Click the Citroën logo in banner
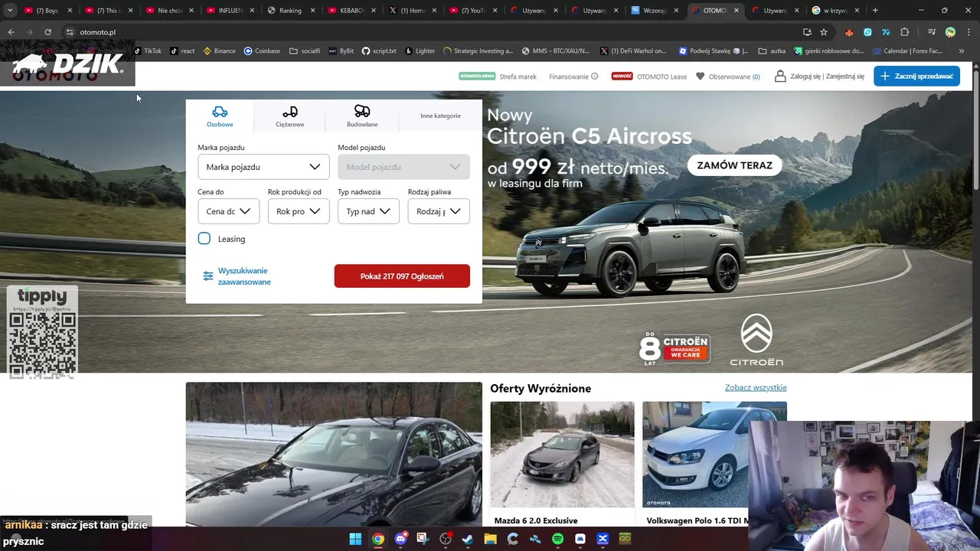 pyautogui.click(x=756, y=340)
